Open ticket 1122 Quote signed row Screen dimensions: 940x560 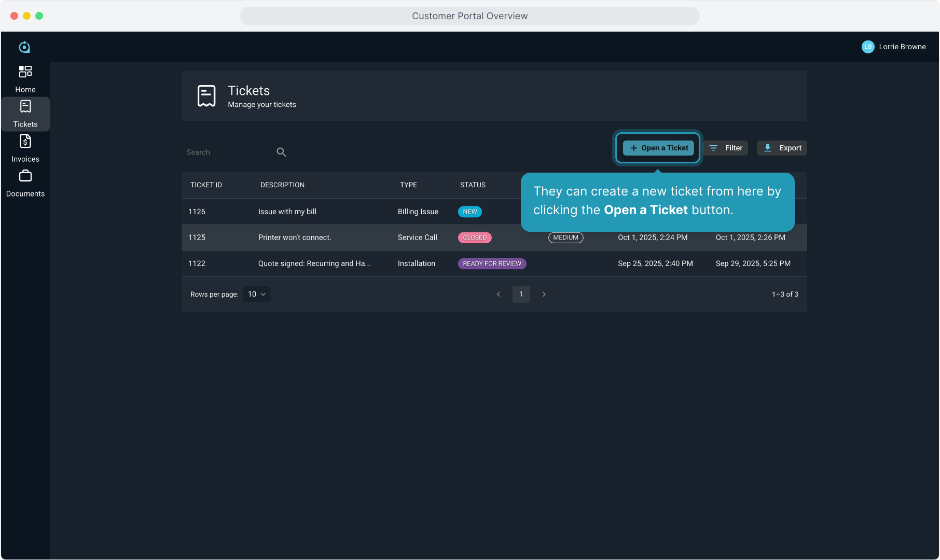click(314, 263)
